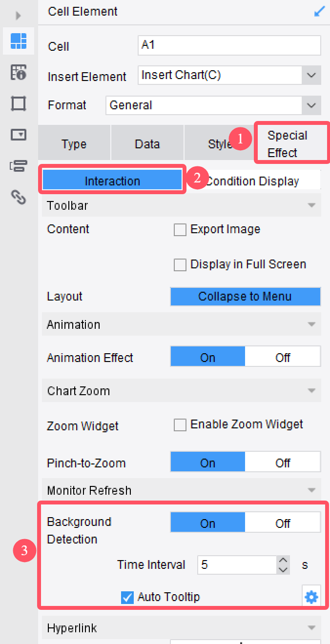The height and width of the screenshot is (644, 330).
Task: Uncheck Export Image content option
Action: [x=180, y=229]
